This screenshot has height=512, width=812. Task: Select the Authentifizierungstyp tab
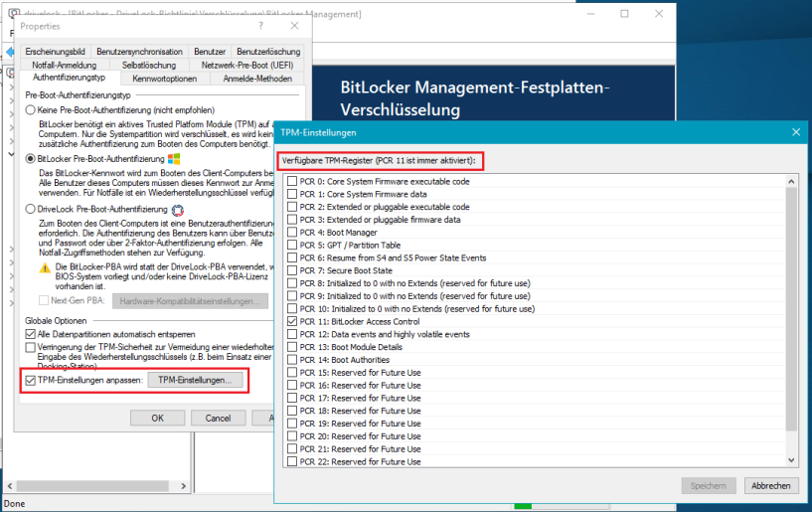point(69,78)
